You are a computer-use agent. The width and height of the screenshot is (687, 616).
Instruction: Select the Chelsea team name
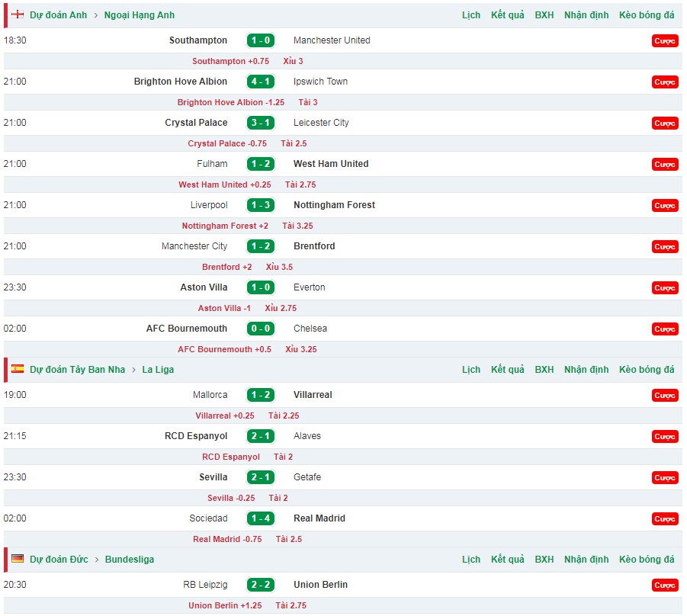click(x=310, y=329)
